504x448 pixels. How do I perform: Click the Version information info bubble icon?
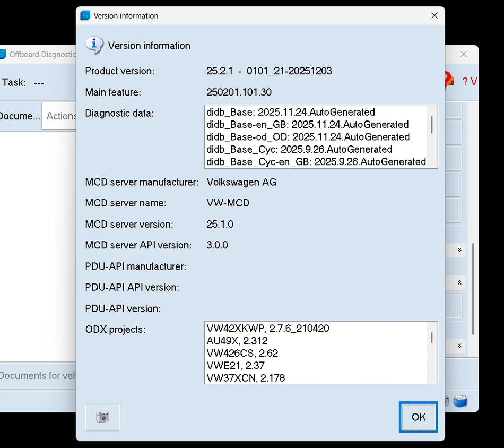coord(94,45)
